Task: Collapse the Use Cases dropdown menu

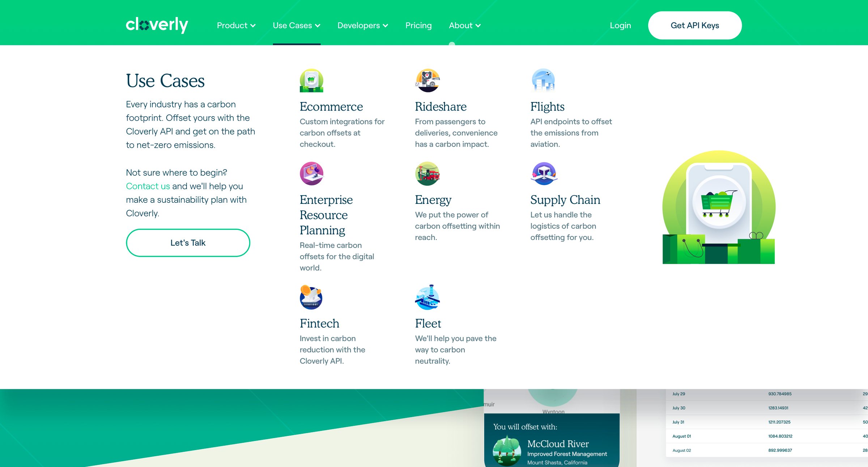Action: point(297,25)
